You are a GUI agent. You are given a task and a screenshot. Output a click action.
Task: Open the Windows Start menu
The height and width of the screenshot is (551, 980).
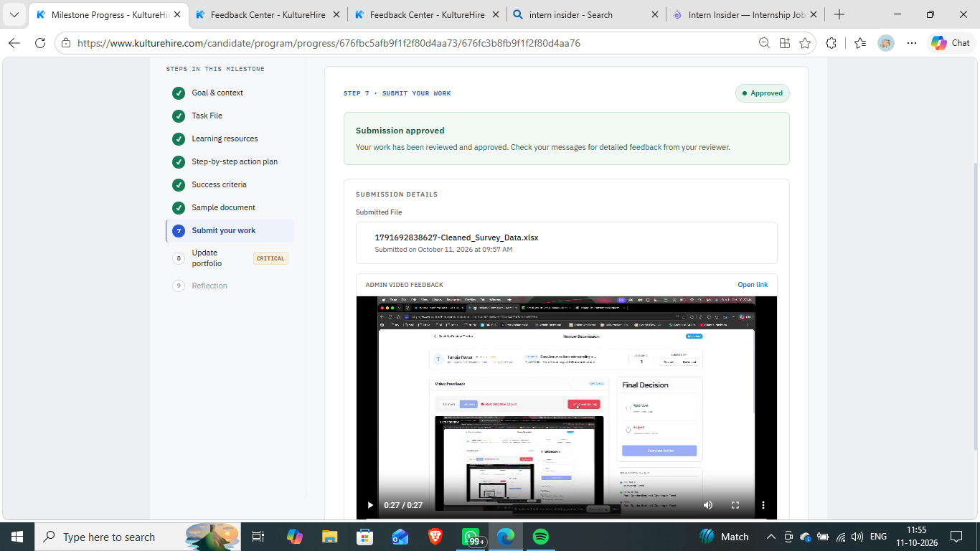[17, 537]
